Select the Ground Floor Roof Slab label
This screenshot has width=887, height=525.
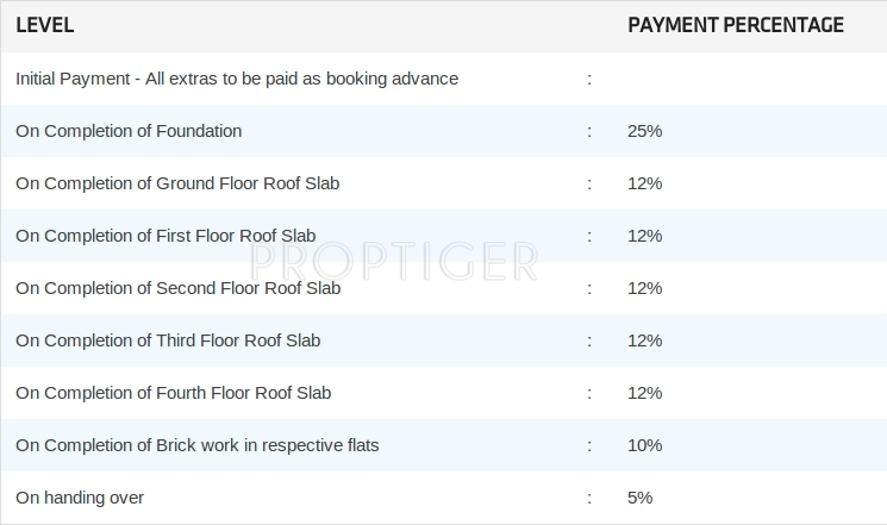pos(178,184)
